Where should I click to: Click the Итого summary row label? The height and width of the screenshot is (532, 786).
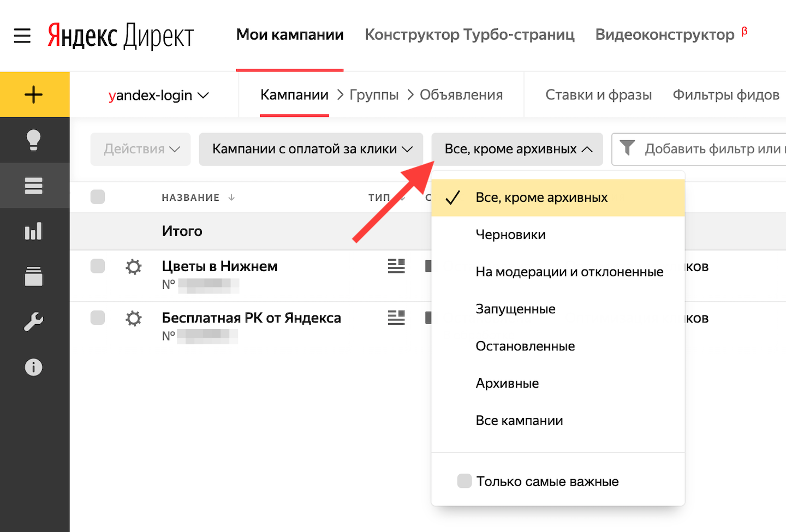tap(182, 231)
